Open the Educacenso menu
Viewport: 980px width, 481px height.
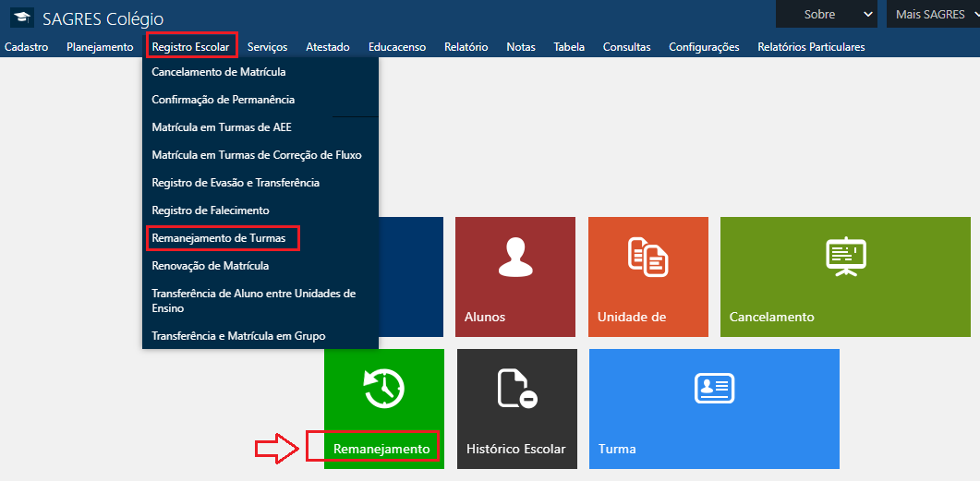click(x=397, y=47)
